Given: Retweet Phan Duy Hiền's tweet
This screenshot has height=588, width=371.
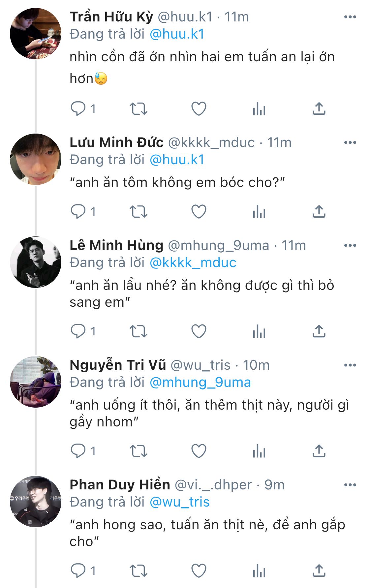Looking at the screenshot, I should click(138, 571).
